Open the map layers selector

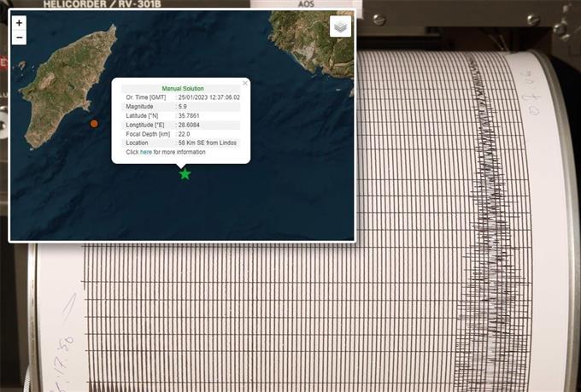[340, 26]
